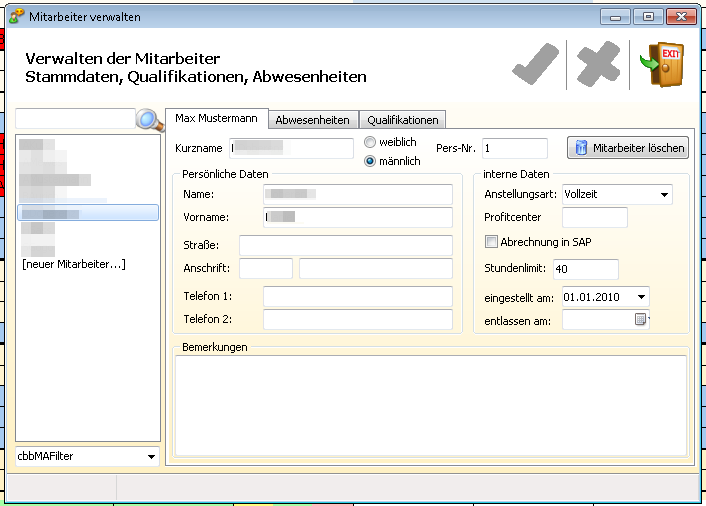Open the 'eingestellt am' date dropdown
The height and width of the screenshot is (506, 706).
[641, 297]
